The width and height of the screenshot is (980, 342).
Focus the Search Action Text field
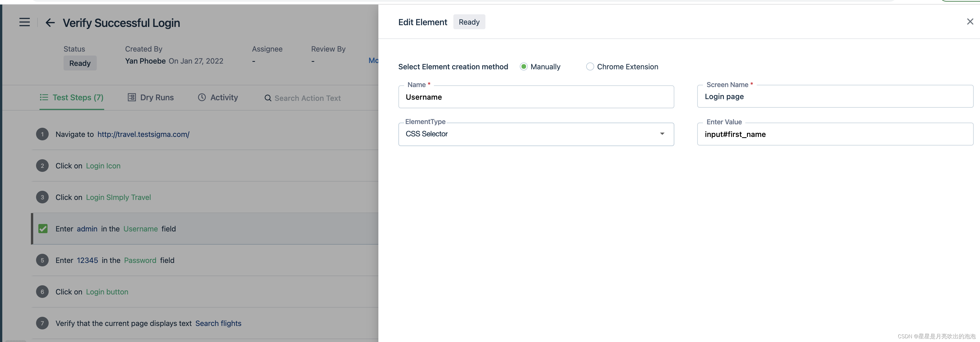[x=307, y=98]
